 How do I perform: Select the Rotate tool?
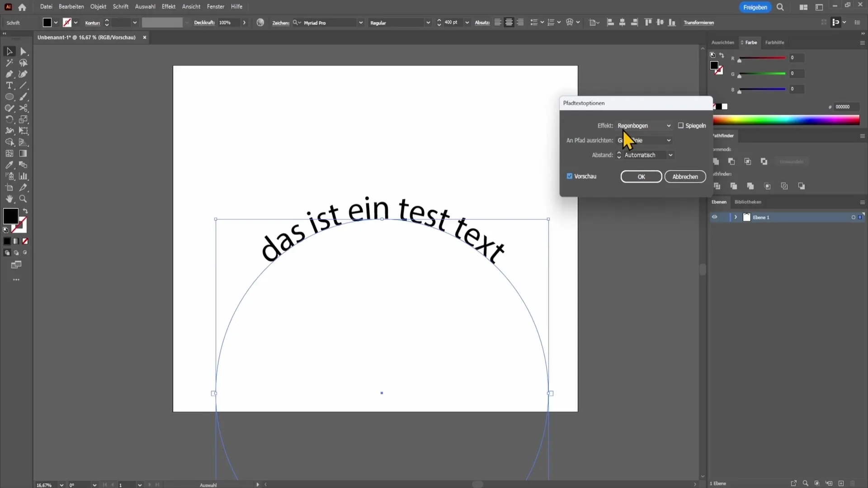9,119
